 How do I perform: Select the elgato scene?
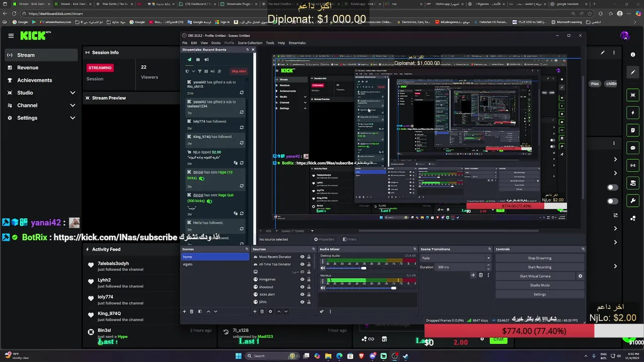[215, 264]
